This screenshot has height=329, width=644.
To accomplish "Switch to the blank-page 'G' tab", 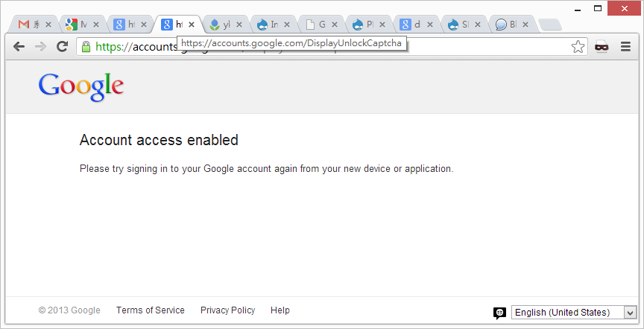I will 317,25.
